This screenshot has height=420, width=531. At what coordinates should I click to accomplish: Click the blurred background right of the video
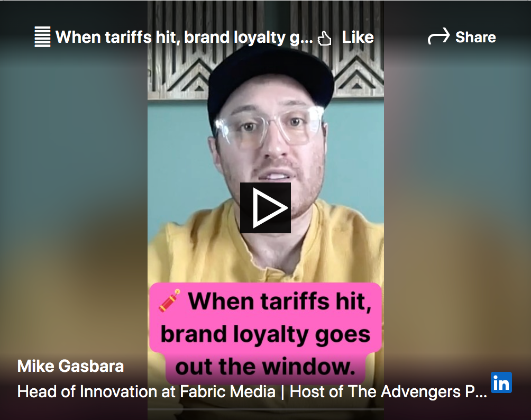click(x=457, y=203)
